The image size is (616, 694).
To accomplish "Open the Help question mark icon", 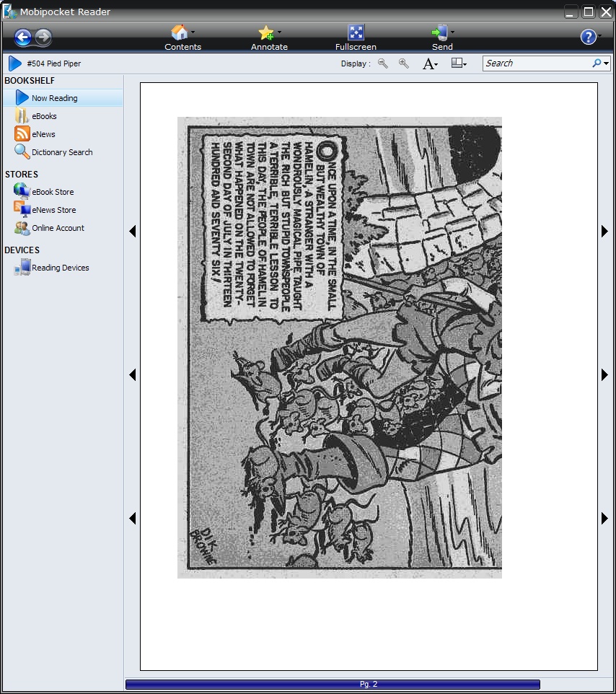I will pos(588,37).
